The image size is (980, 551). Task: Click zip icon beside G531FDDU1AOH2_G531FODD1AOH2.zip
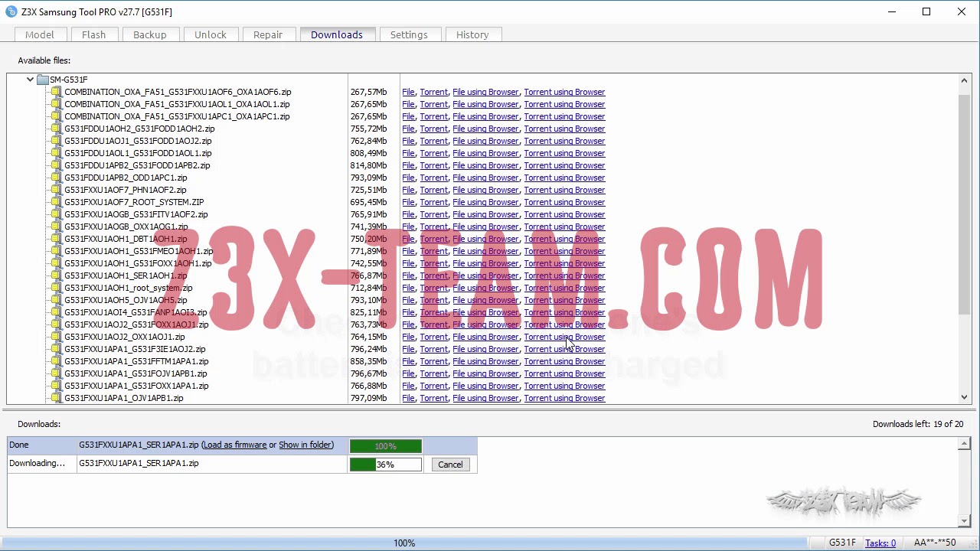[x=56, y=129]
